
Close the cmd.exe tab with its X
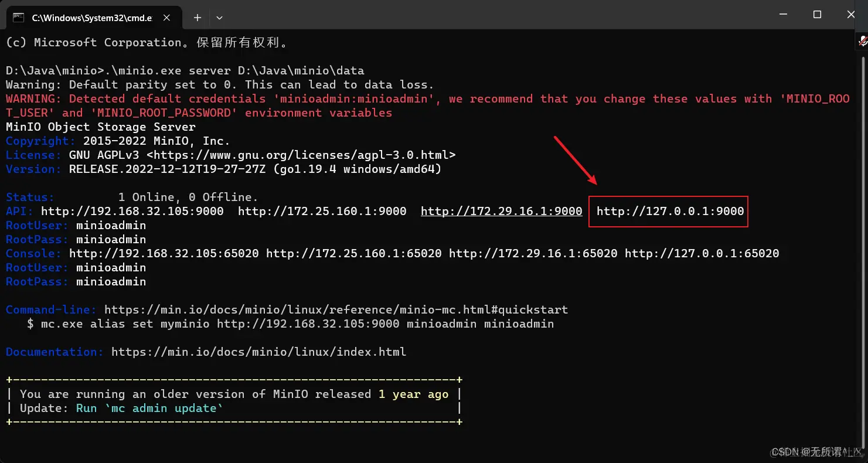pyautogui.click(x=166, y=18)
